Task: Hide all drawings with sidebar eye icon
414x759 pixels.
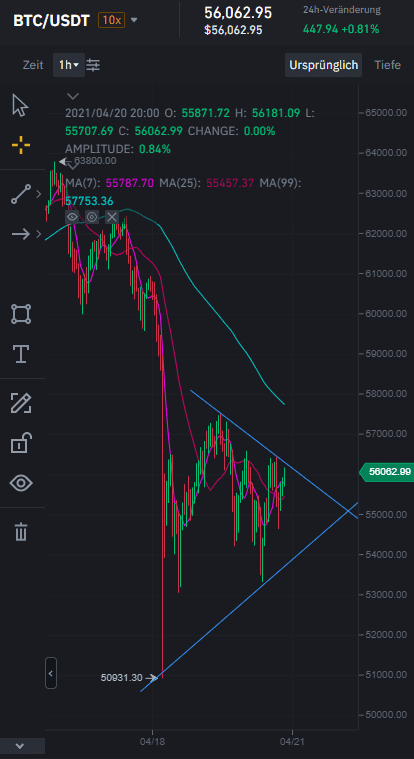Action: coord(21,483)
